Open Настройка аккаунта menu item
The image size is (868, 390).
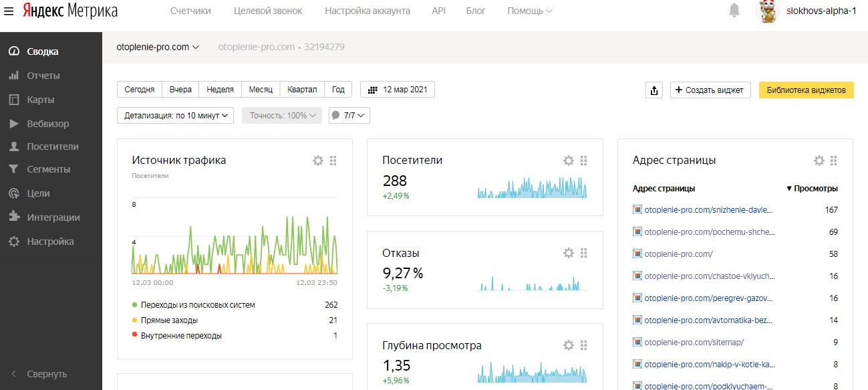pos(368,11)
